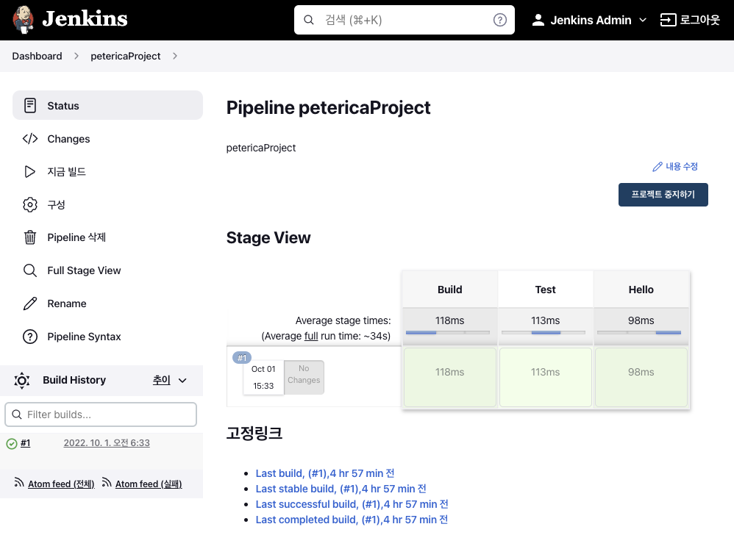
Task: Click the Full Stage View magnifier icon
Action: 30,270
